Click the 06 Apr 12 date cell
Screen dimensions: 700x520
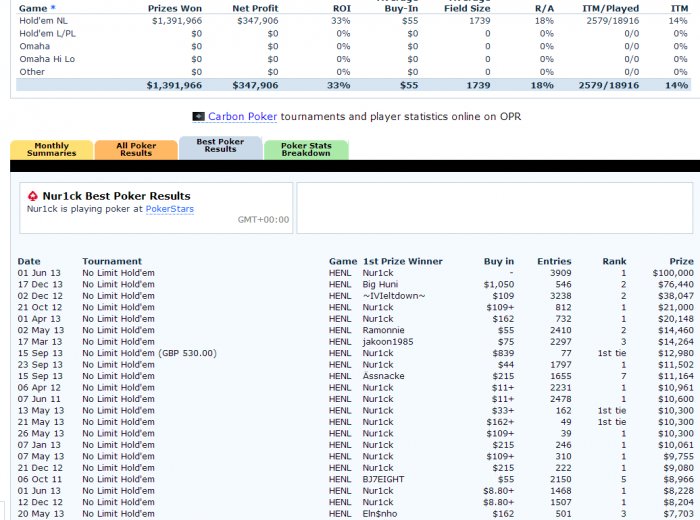pyautogui.click(x=40, y=387)
